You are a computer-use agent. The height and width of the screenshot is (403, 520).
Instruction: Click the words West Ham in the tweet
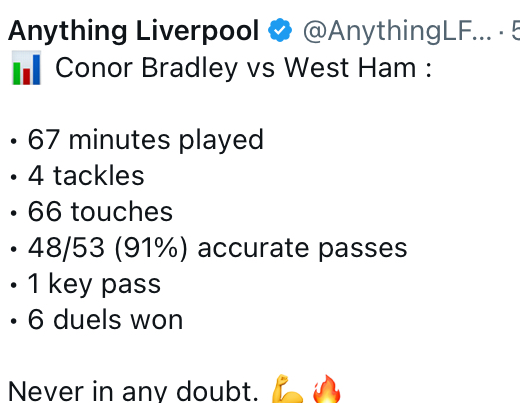point(350,68)
